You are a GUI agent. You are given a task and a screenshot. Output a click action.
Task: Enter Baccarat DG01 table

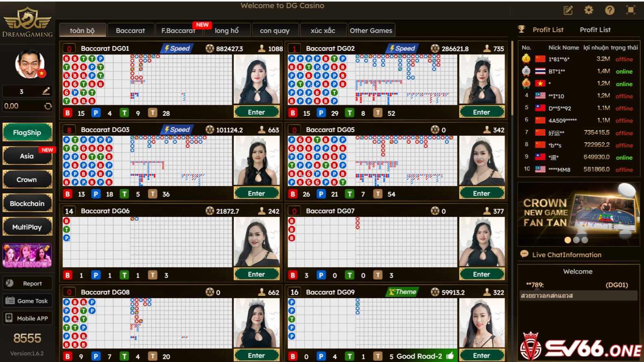(x=256, y=112)
